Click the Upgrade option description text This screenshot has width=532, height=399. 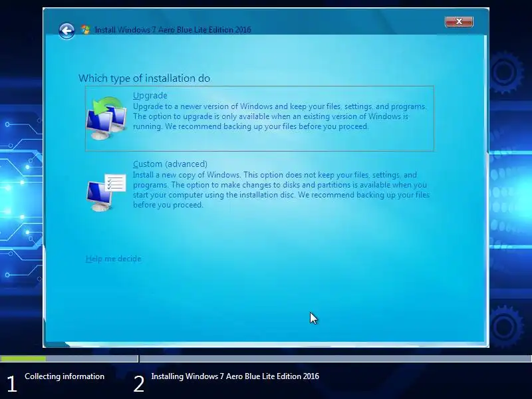279,116
